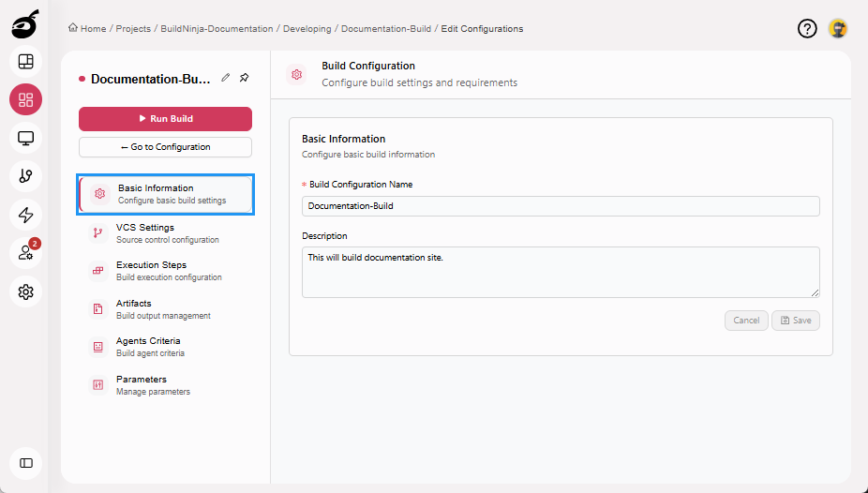Toggle the sidebar collapse panel icon
868x493 pixels.
pos(25,463)
